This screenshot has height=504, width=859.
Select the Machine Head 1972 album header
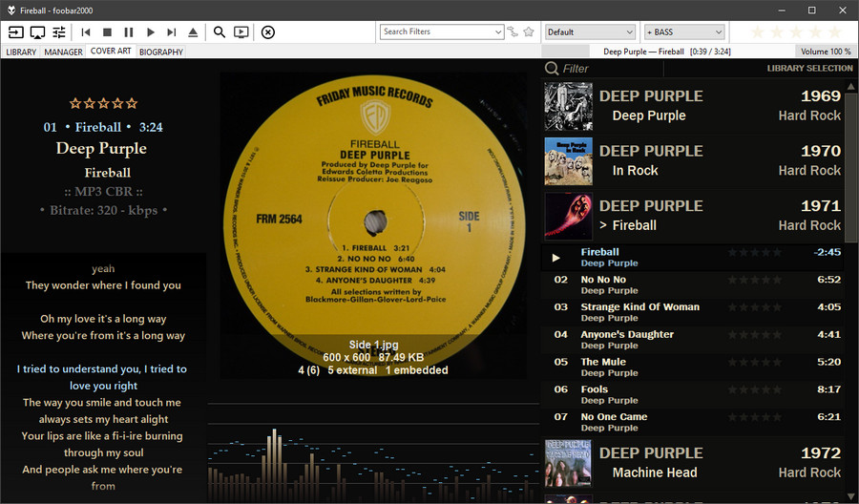693,463
